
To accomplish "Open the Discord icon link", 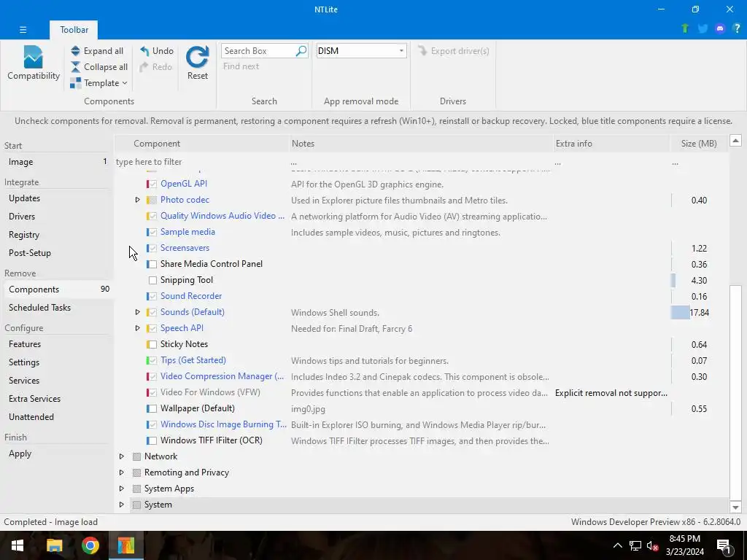I will (x=720, y=28).
